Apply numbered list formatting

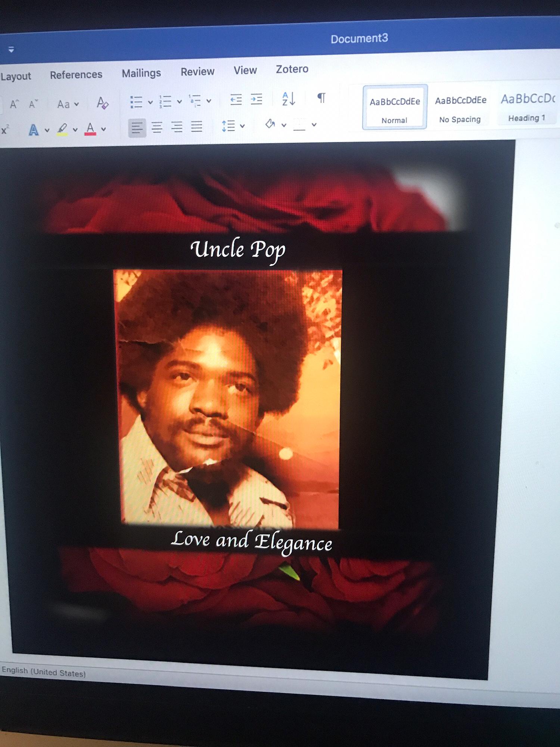point(165,101)
